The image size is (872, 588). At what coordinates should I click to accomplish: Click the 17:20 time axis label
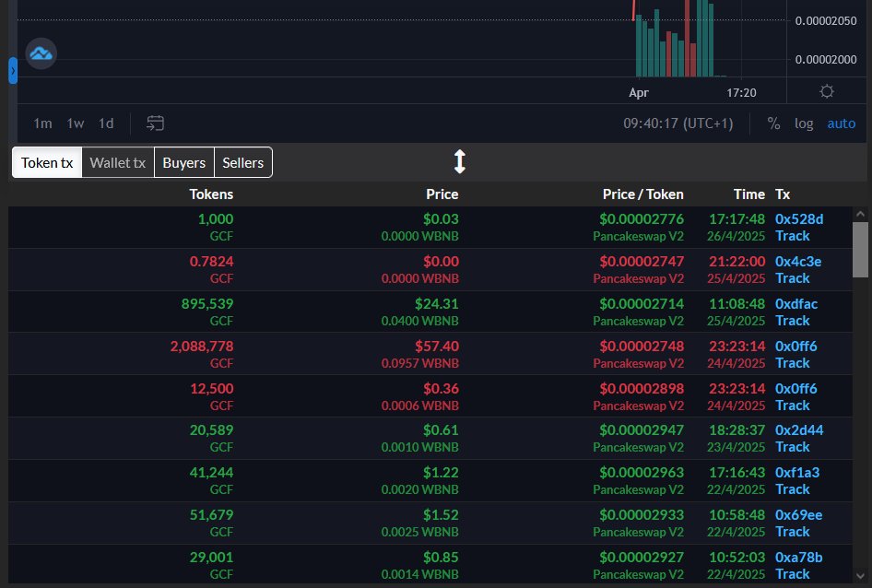click(741, 93)
